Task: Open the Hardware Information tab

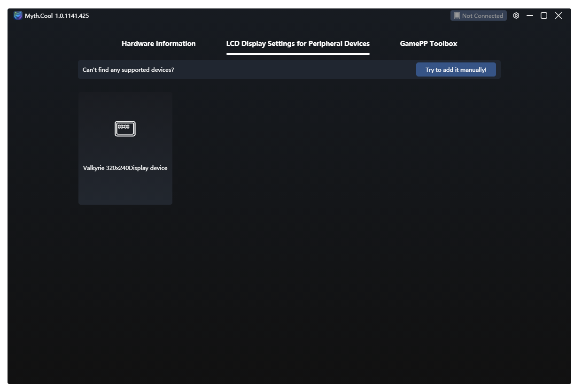Action: coord(158,44)
